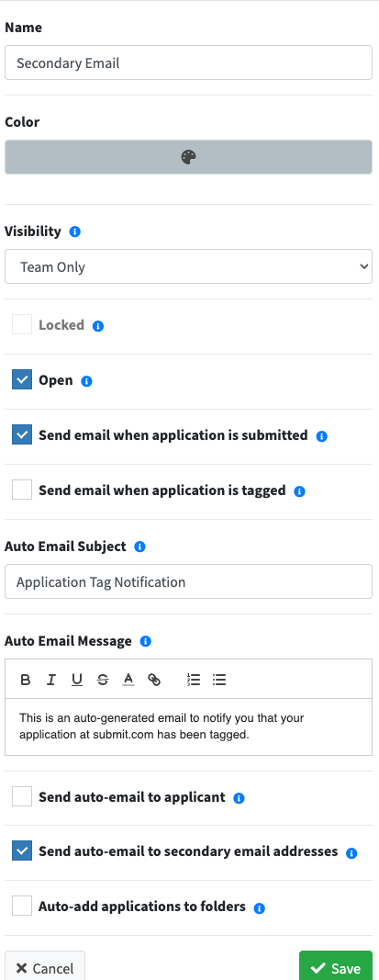Click the info icon next to Visibility
379x980 pixels.
point(75,231)
